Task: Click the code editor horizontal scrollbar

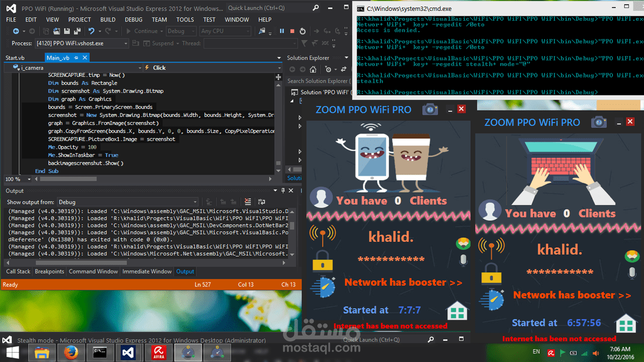Action: pos(153,179)
